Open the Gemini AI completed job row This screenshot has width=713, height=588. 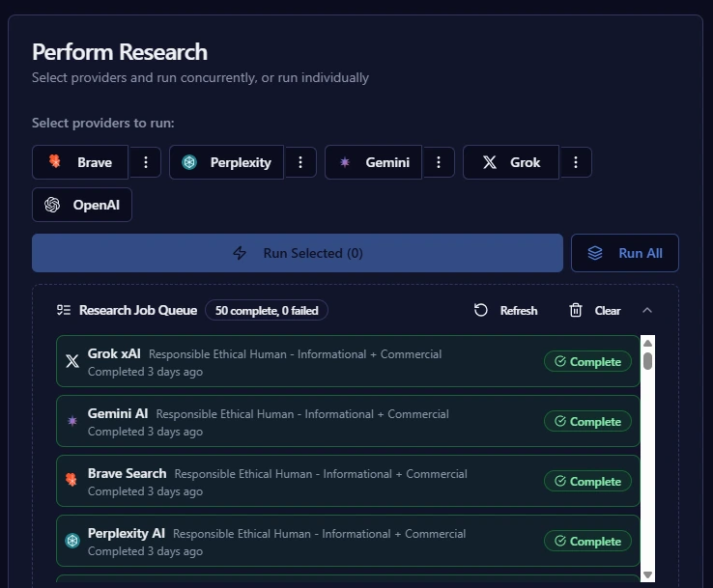(x=348, y=421)
